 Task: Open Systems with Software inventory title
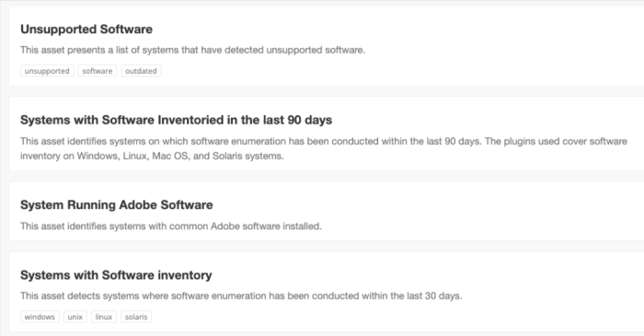pos(116,275)
